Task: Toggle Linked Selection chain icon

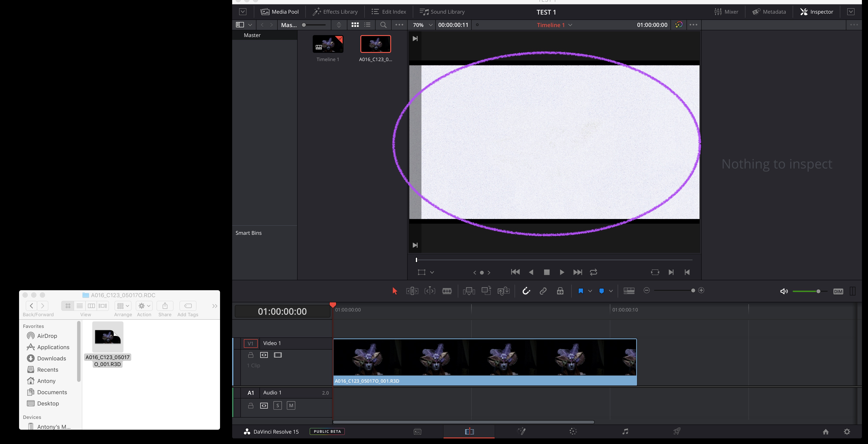Action: [543, 291]
